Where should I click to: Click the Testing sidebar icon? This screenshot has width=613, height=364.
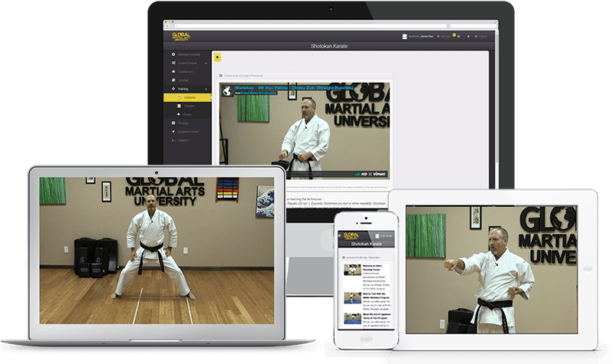173,123
